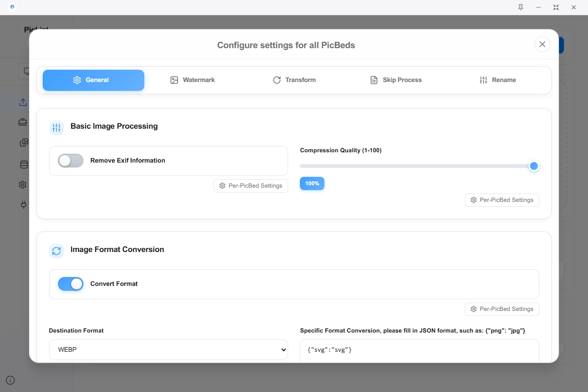Expand the Destination Format WEBP dropdown

tap(168, 350)
